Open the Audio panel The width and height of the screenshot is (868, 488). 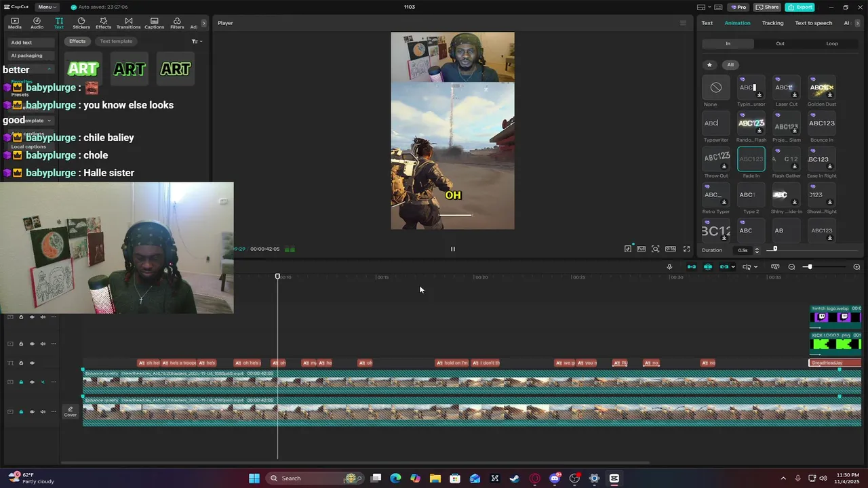click(37, 23)
